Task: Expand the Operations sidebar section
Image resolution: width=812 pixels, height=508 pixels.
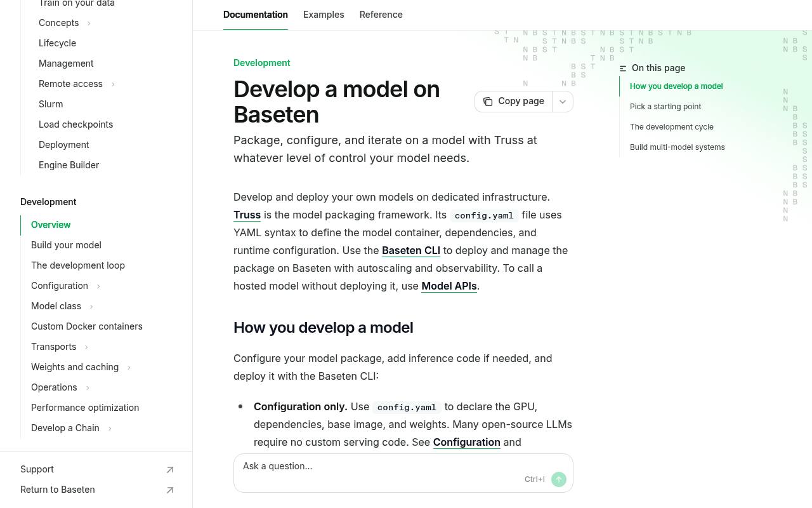Action: click(x=88, y=388)
